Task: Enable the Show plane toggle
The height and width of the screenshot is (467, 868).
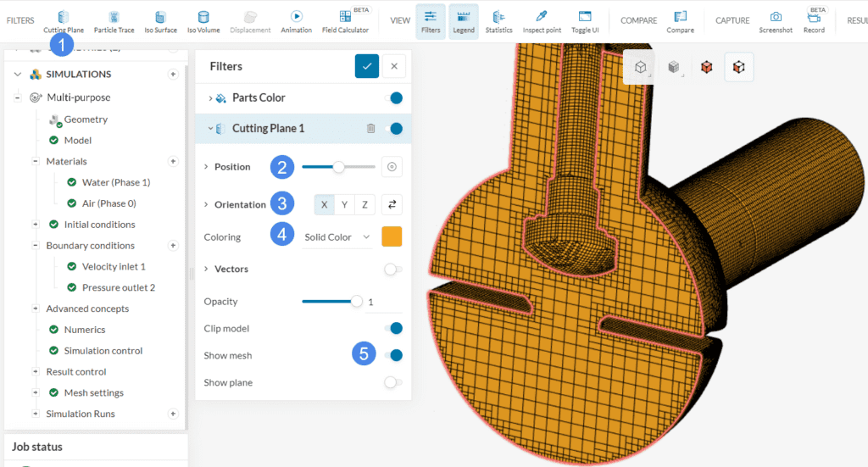Action: point(392,383)
